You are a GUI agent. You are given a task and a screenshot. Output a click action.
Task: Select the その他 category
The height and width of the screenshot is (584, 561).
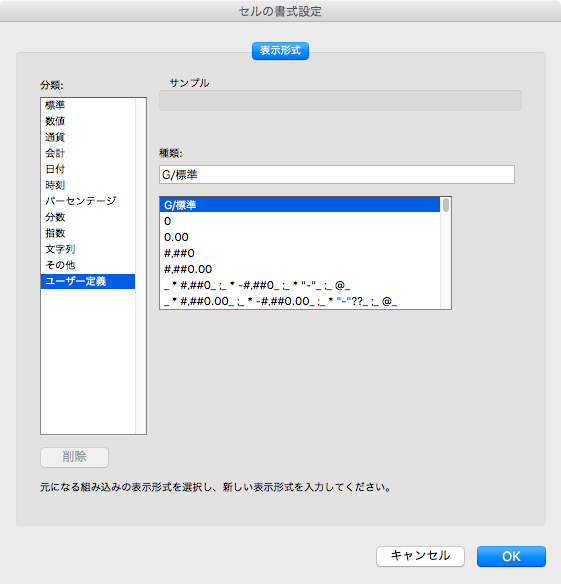click(x=88, y=265)
